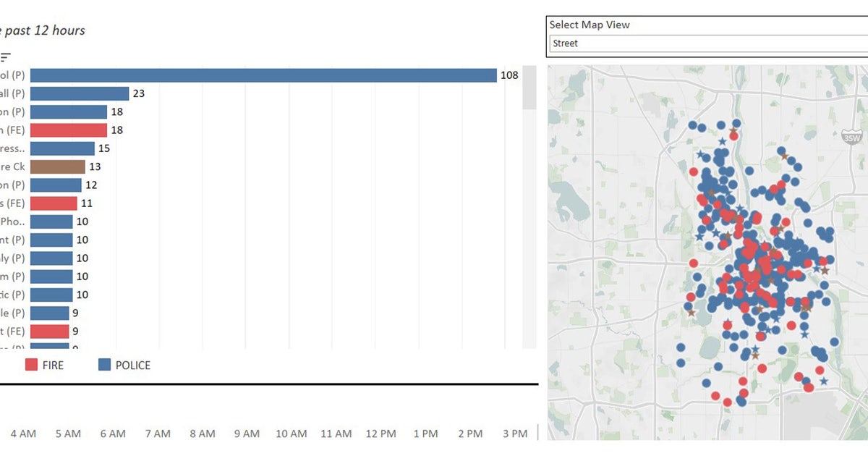Click the 4 AM label on the time axis
The image size is (868, 456).
[23, 434]
